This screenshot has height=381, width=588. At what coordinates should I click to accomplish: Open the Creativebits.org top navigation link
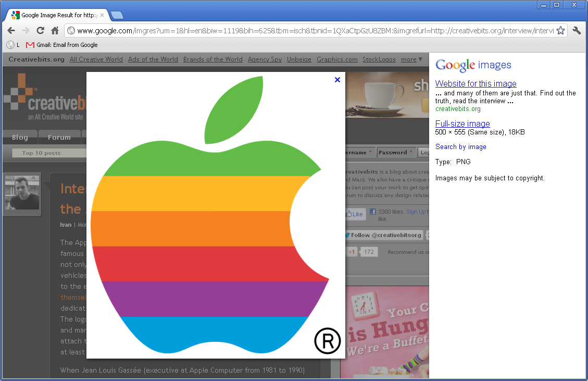pyautogui.click(x=36, y=59)
